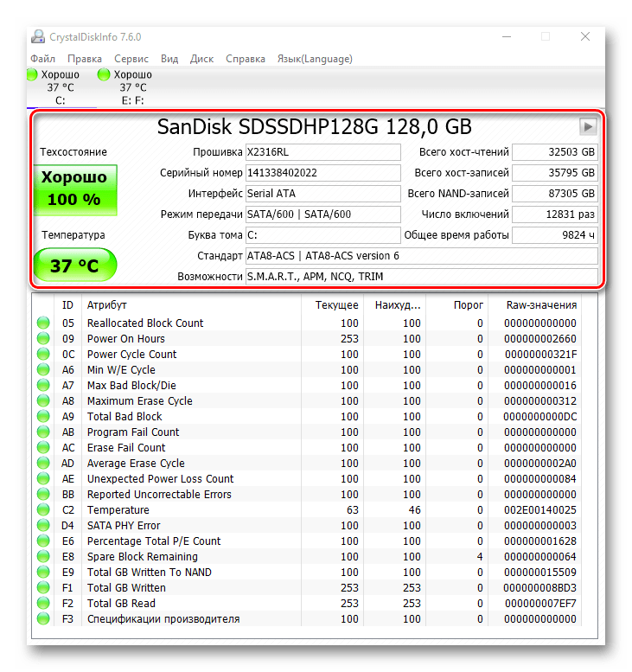Click the disk model title SanDisk SDSSDHP128G
Image resolution: width=632 pixels, height=672 pixels.
tap(315, 127)
